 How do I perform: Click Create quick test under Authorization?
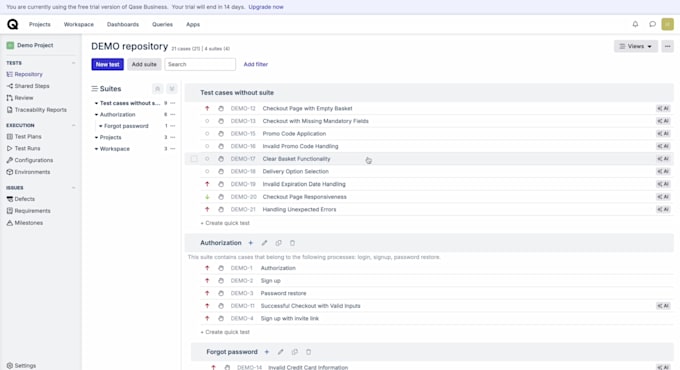pos(225,332)
